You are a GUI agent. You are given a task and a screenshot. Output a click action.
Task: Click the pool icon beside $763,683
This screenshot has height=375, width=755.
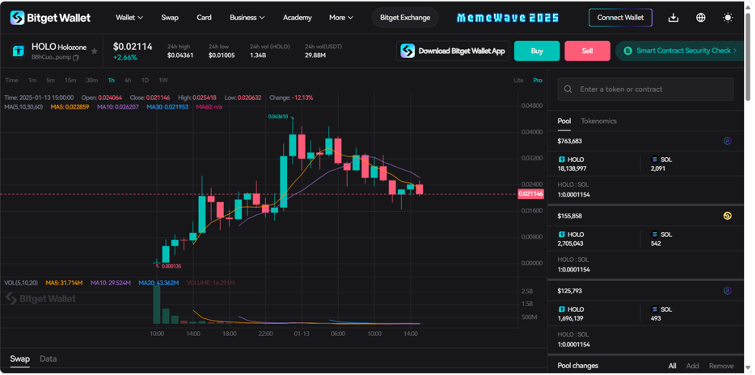728,141
